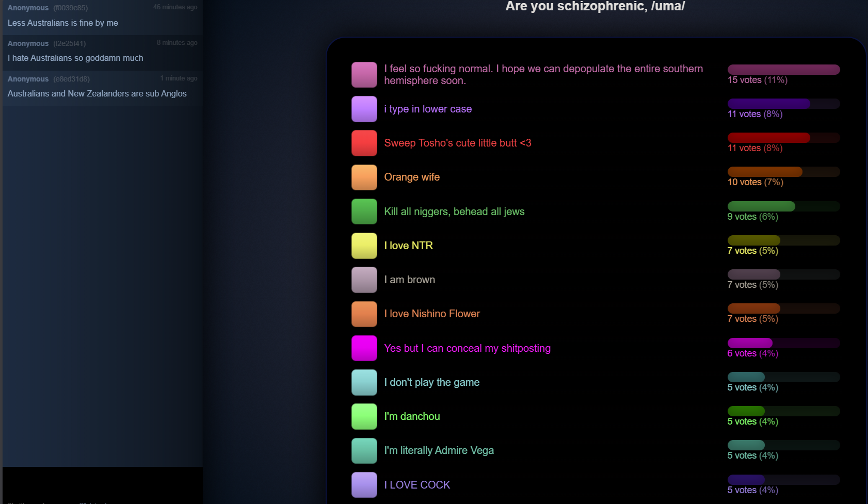Select the swatch next to "I'm literally Admire Vega"
The width and height of the screenshot is (868, 504).
[364, 451]
